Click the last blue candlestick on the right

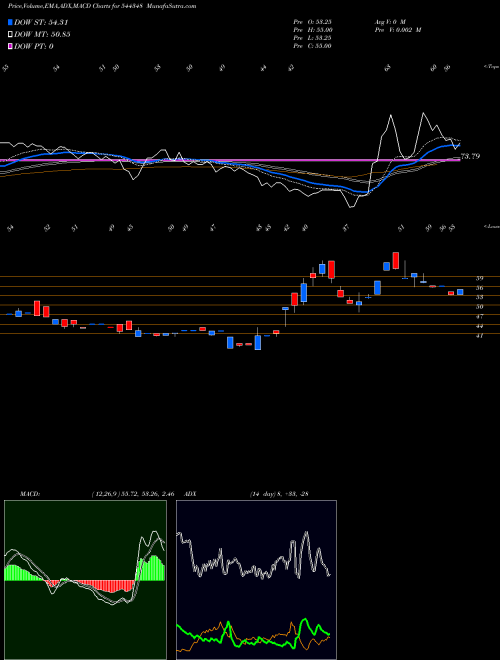click(460, 292)
